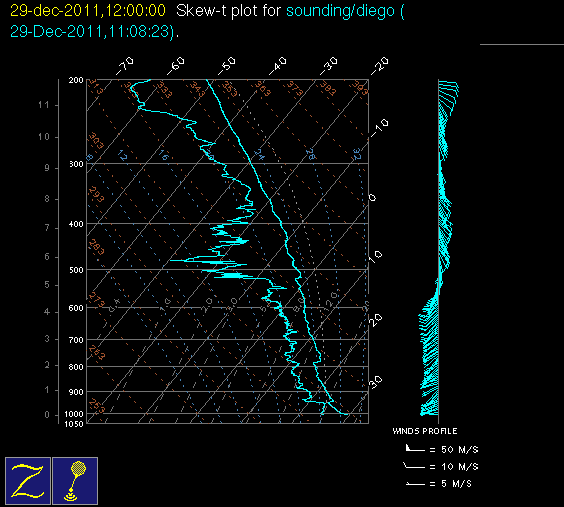Click the 1050 pressure level label

click(x=74, y=424)
